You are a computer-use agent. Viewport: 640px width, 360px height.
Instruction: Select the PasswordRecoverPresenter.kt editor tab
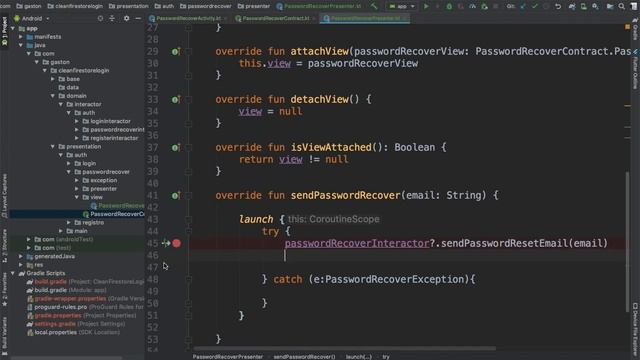(x=364, y=18)
